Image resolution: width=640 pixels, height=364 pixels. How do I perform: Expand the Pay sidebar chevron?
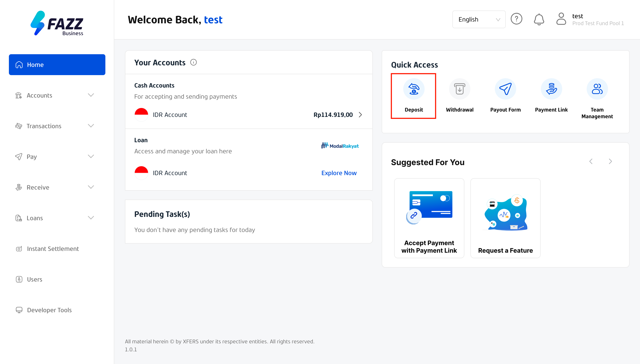pyautogui.click(x=91, y=156)
